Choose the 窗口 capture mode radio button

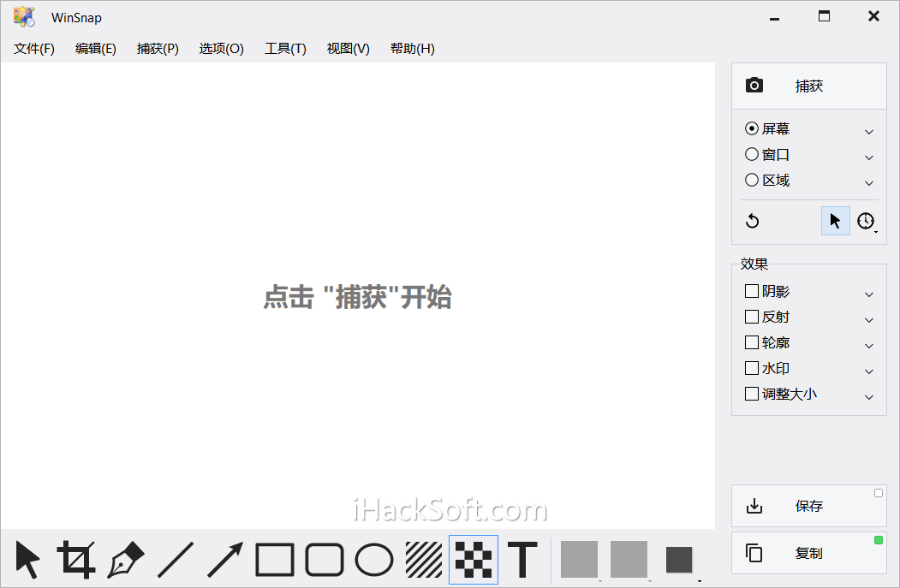(751, 154)
